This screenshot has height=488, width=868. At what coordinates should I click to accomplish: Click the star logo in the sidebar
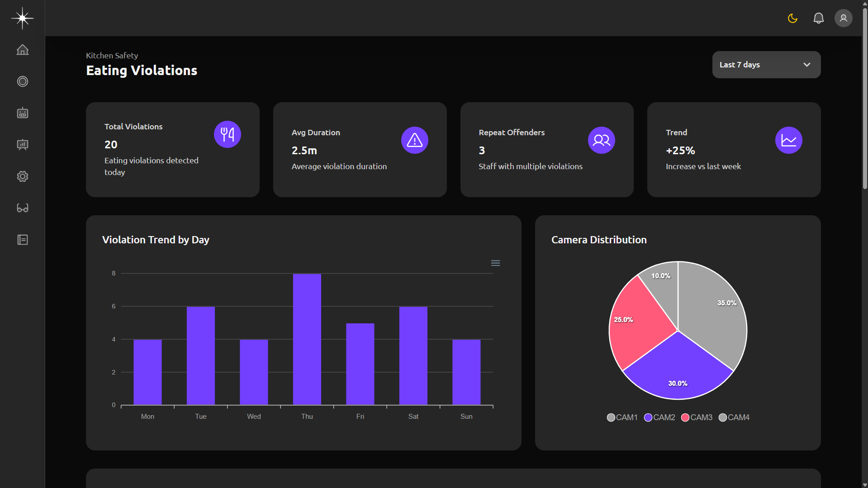coord(22,18)
